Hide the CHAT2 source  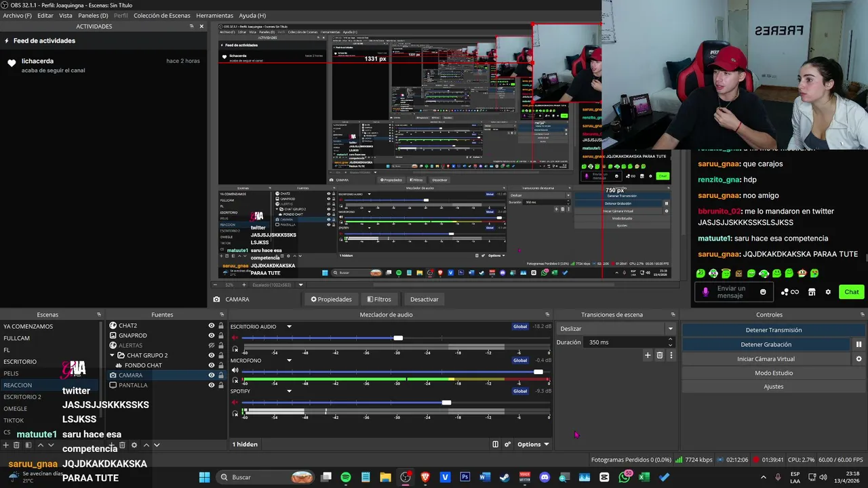212,325
